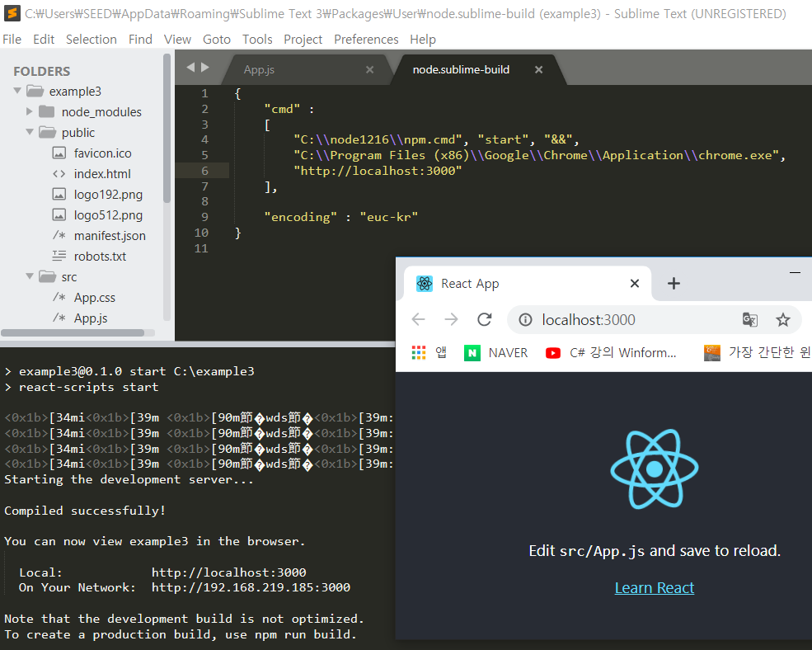Collapse the example3 folder

pyautogui.click(x=17, y=91)
